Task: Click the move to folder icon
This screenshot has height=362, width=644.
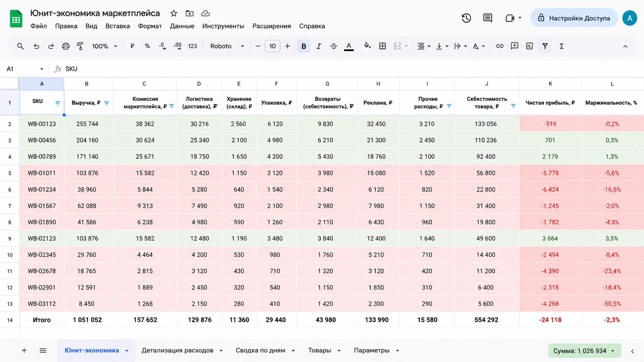Action: [x=190, y=13]
